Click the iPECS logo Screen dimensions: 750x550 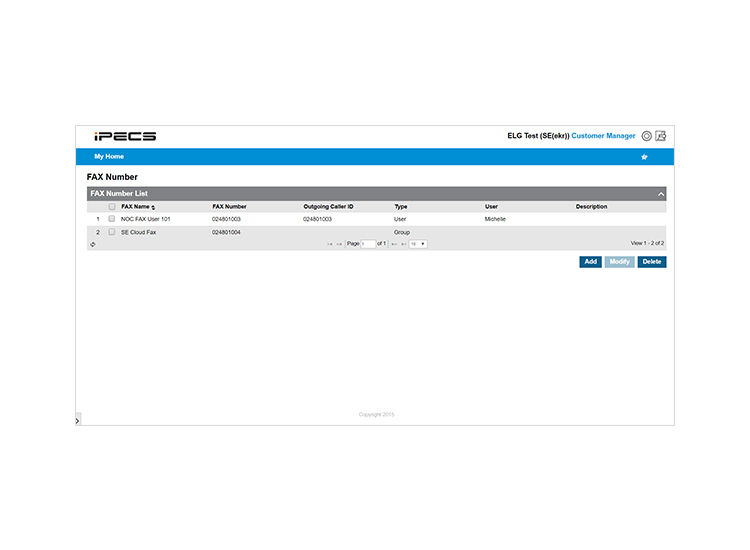point(125,136)
